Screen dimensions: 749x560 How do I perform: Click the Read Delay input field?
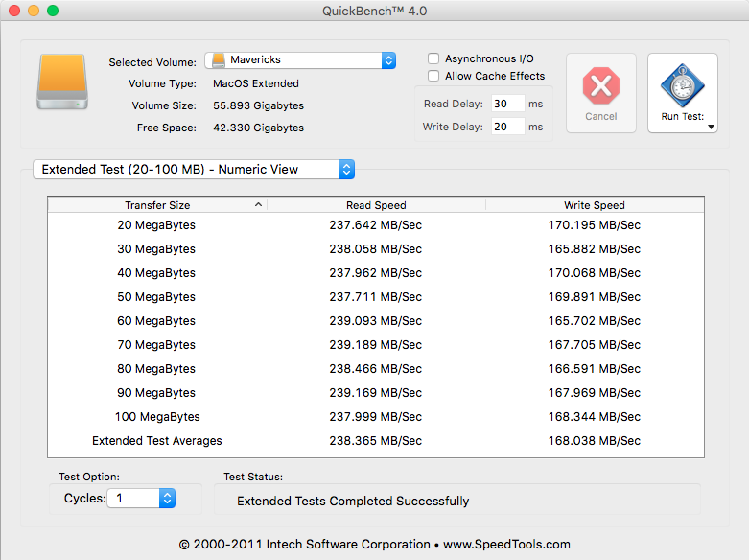(507, 104)
